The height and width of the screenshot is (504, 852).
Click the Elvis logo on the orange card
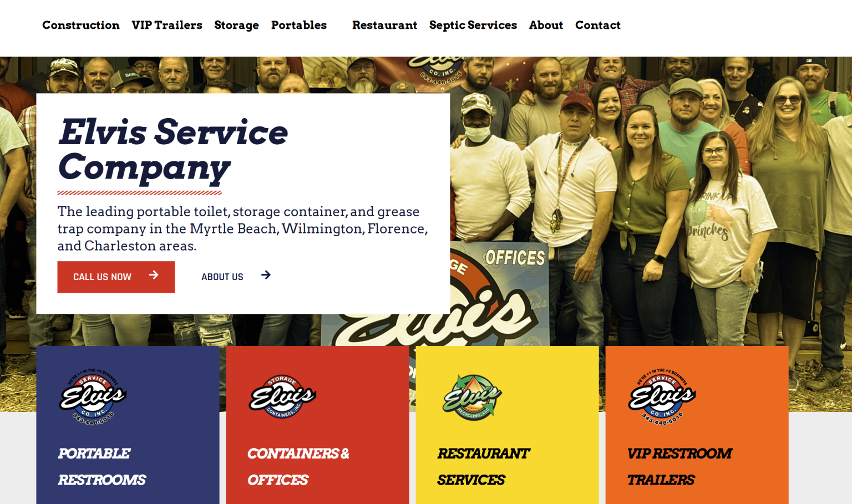[662, 396]
